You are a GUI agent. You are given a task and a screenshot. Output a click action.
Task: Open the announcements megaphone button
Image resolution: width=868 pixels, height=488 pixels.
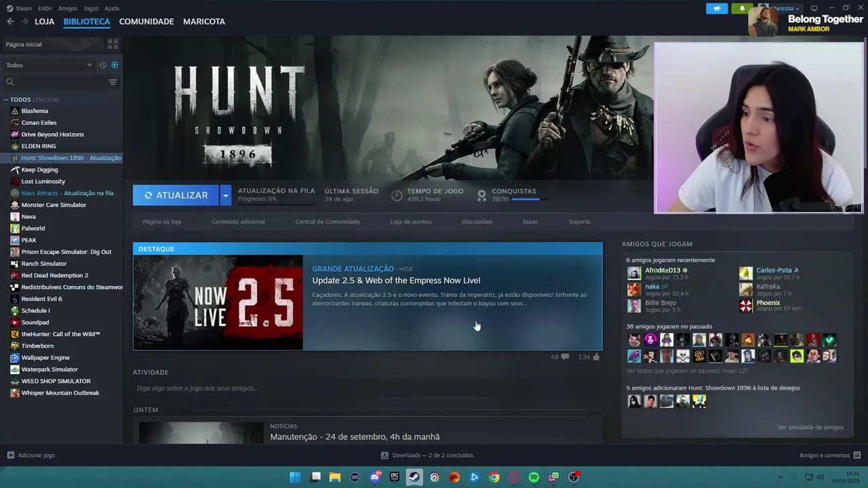(x=717, y=8)
